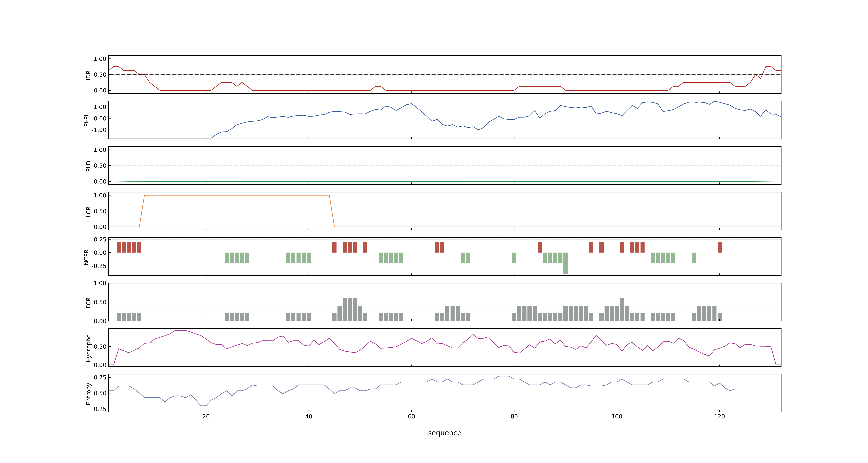868x463 pixels.
Task: Click the 0.75 tick on Entropy axis
Action: click(x=100, y=377)
